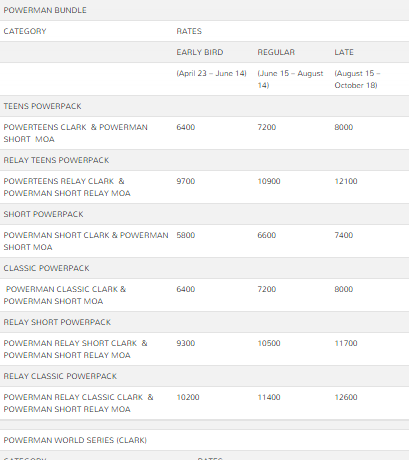Click POWERMAN WORLD SERIES (CLARK) heading

pyautogui.click(x=75, y=440)
